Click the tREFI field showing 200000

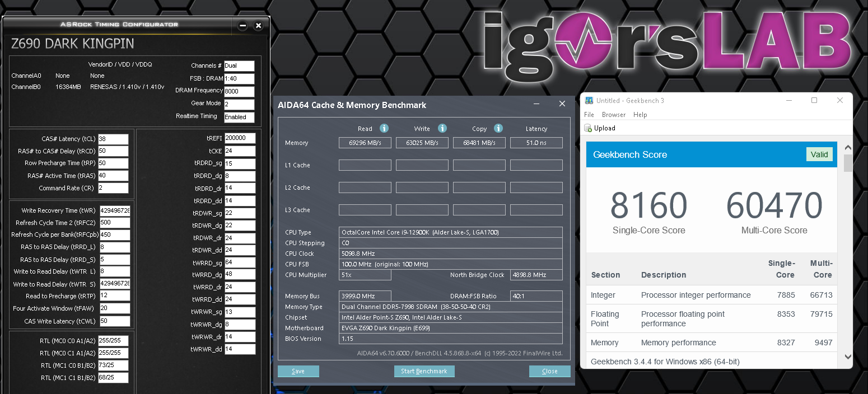pyautogui.click(x=240, y=138)
